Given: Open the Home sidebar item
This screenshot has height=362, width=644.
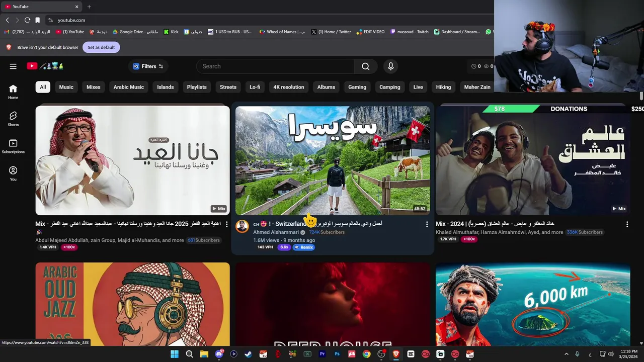Looking at the screenshot, I should [13, 92].
